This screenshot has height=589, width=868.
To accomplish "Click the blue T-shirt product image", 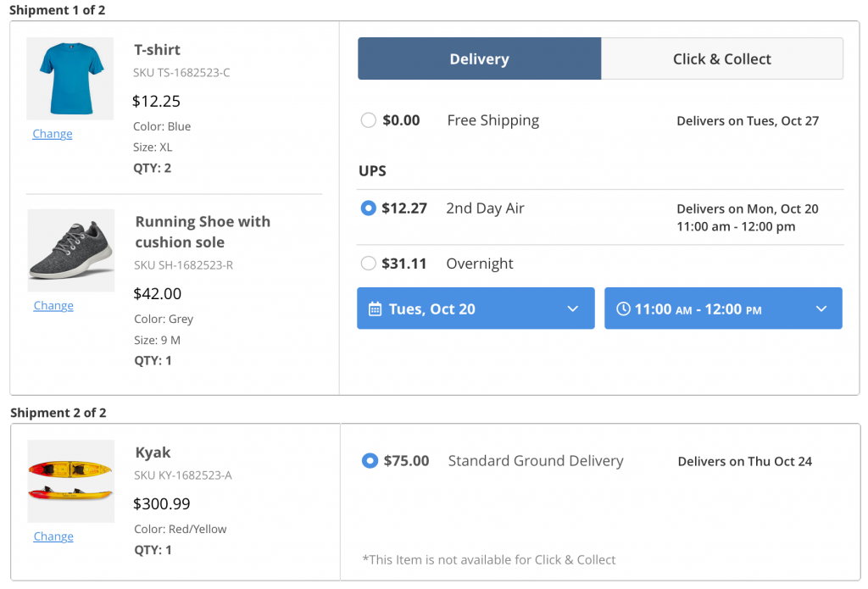I will click(70, 78).
